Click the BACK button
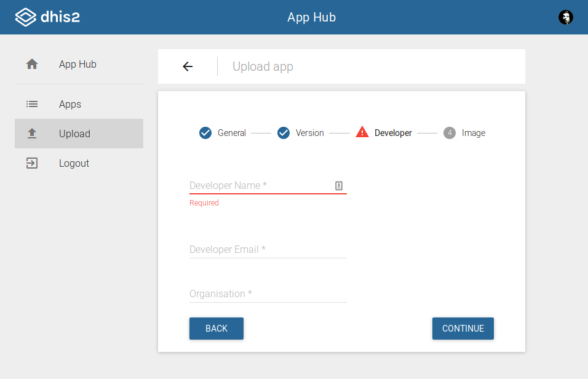Image resolution: width=588 pixels, height=379 pixels. 217,329
